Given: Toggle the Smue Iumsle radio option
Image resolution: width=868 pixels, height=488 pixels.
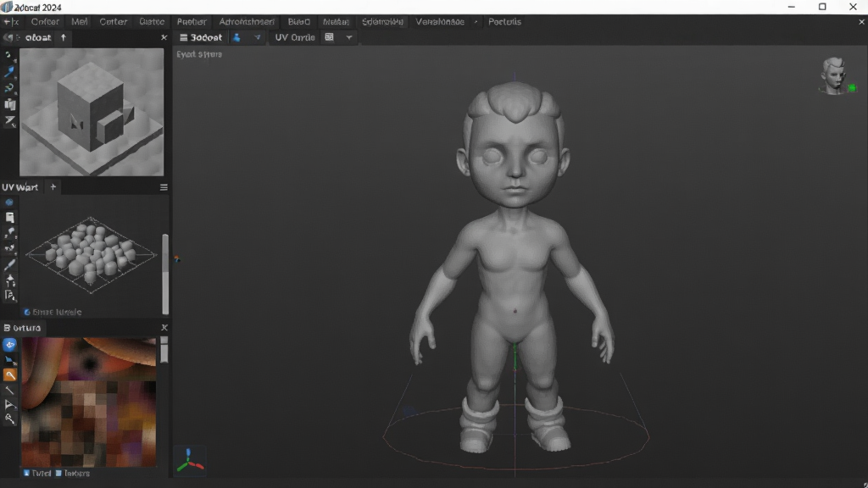Looking at the screenshot, I should coord(27,312).
